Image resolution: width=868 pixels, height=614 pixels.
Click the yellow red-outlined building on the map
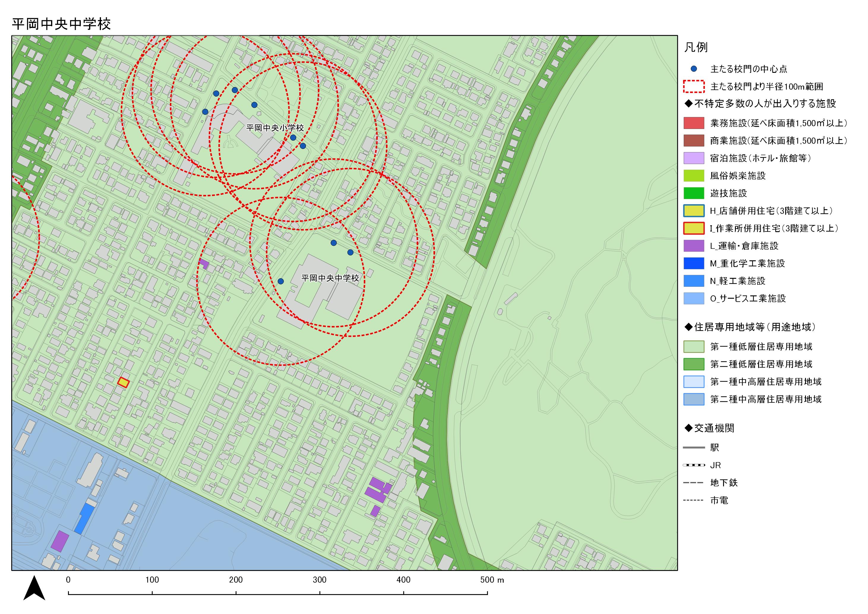click(x=123, y=382)
